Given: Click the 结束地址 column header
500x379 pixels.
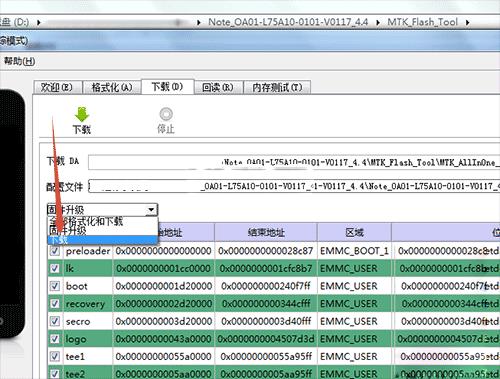Looking at the screenshot, I should 266,232.
